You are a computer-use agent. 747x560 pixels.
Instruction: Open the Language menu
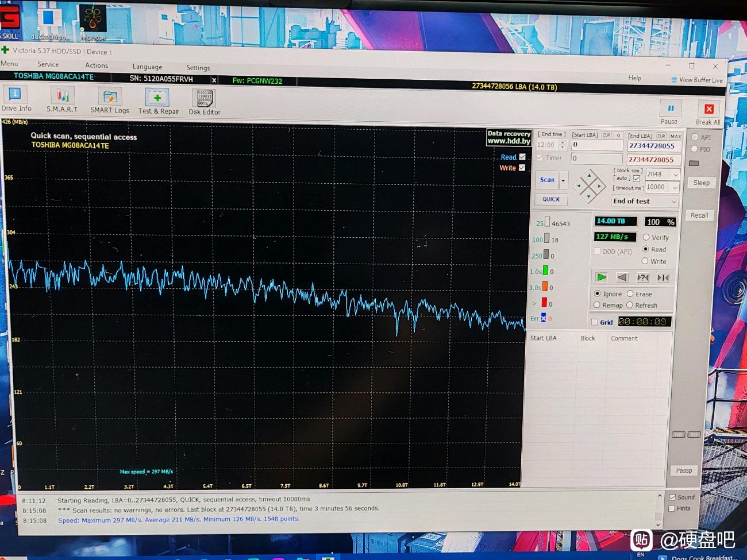(147, 67)
